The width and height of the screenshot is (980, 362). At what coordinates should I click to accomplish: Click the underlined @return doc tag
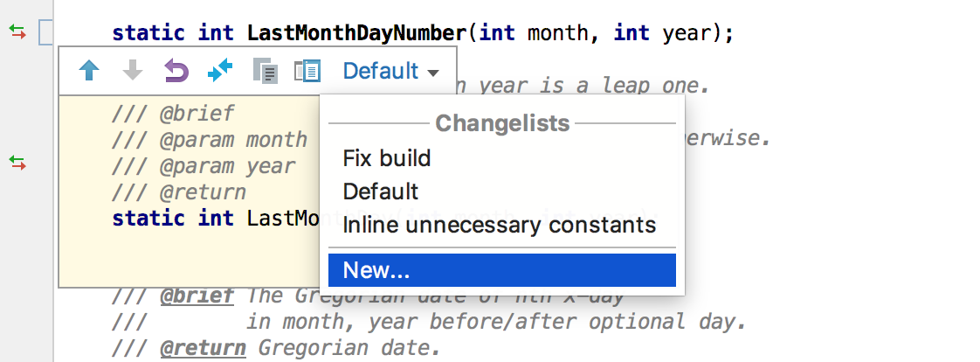pyautogui.click(x=204, y=348)
